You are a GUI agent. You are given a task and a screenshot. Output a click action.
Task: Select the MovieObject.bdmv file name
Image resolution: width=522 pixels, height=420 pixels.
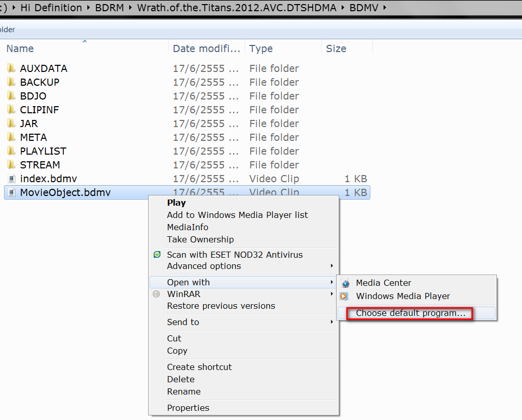65,192
